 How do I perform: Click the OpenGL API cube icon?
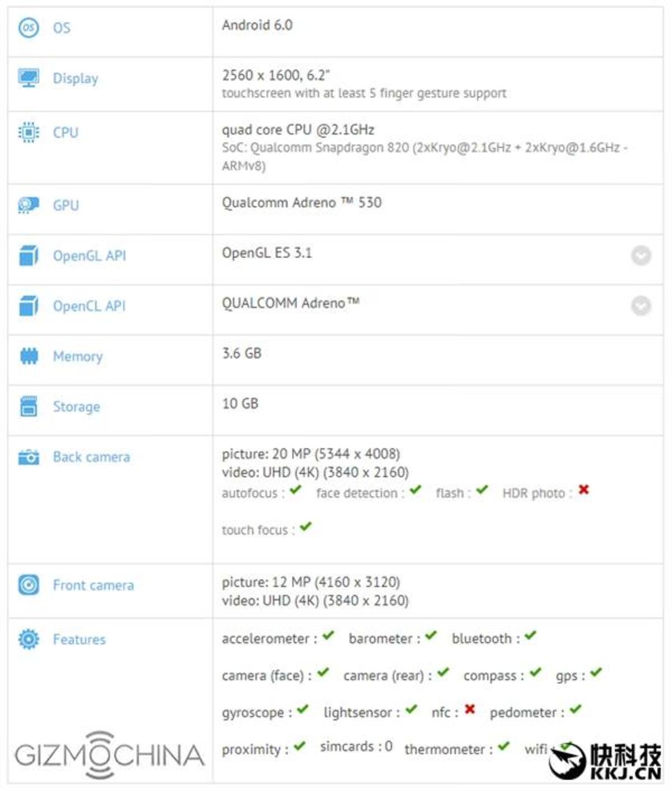[x=29, y=255]
